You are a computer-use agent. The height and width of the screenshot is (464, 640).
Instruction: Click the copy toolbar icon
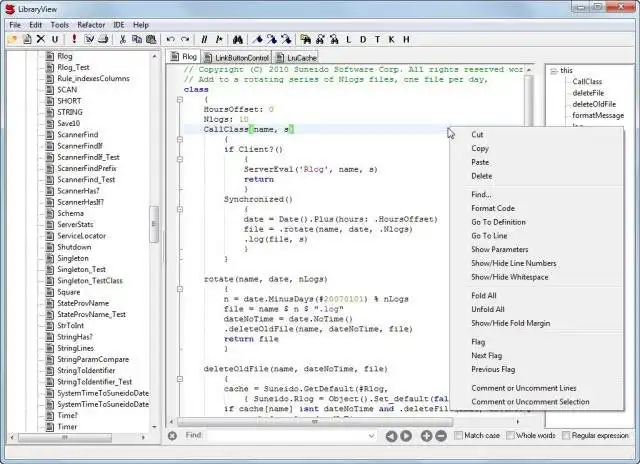point(137,39)
